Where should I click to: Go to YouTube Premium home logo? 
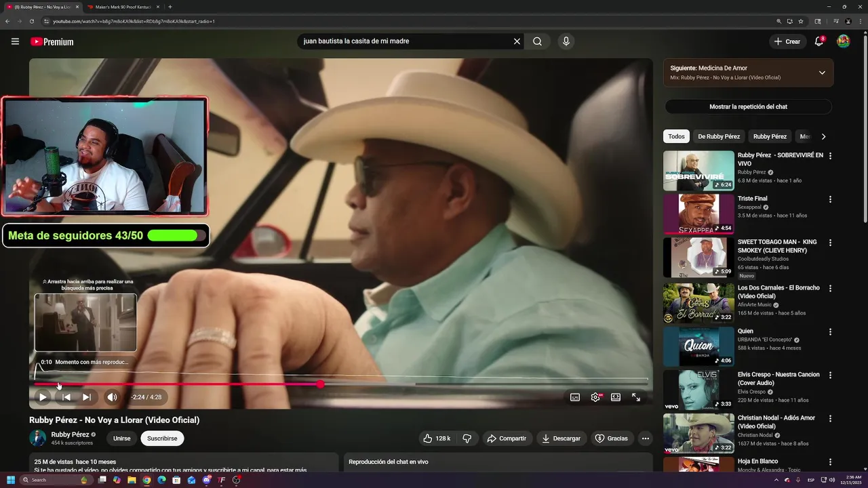(52, 41)
